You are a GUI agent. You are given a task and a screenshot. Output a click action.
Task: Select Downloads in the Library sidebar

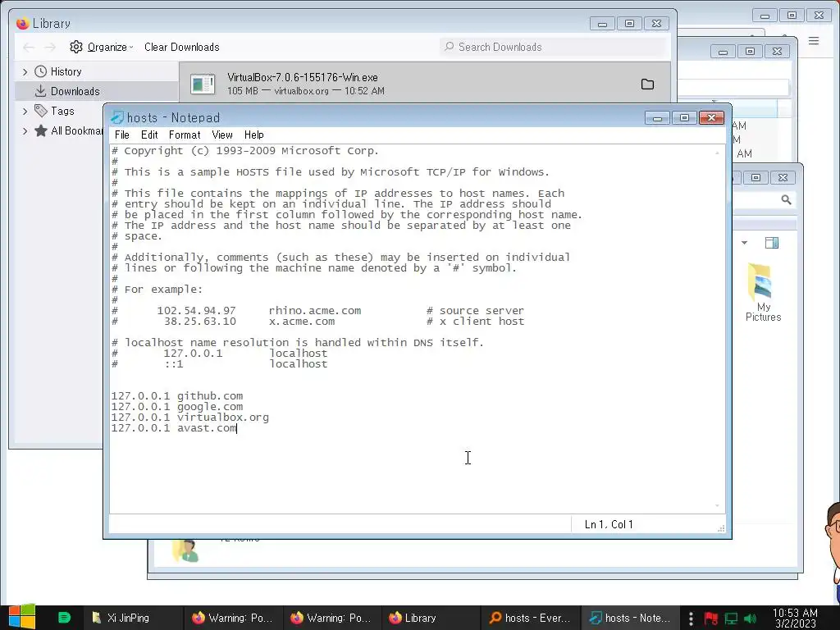[x=75, y=91]
